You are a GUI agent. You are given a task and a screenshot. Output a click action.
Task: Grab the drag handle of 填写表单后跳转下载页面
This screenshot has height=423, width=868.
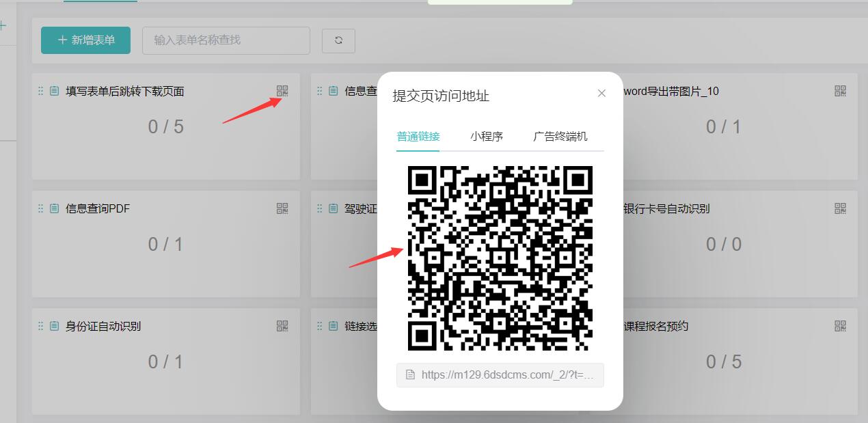[x=40, y=91]
